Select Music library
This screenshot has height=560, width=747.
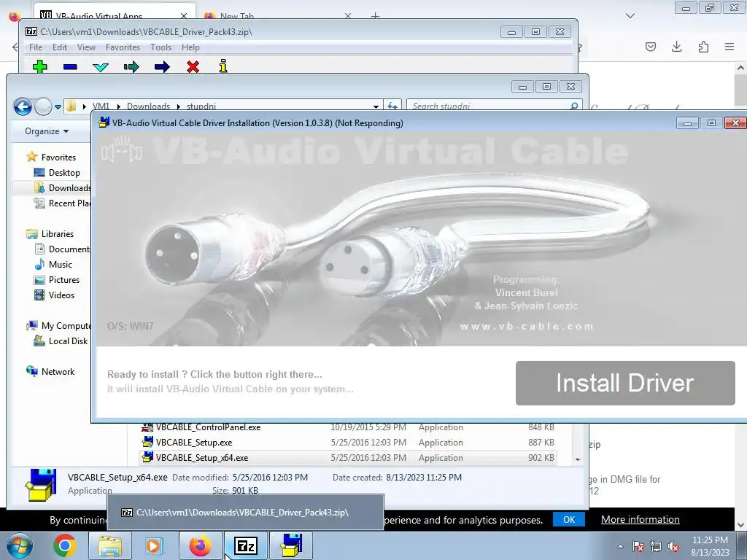click(x=53, y=264)
